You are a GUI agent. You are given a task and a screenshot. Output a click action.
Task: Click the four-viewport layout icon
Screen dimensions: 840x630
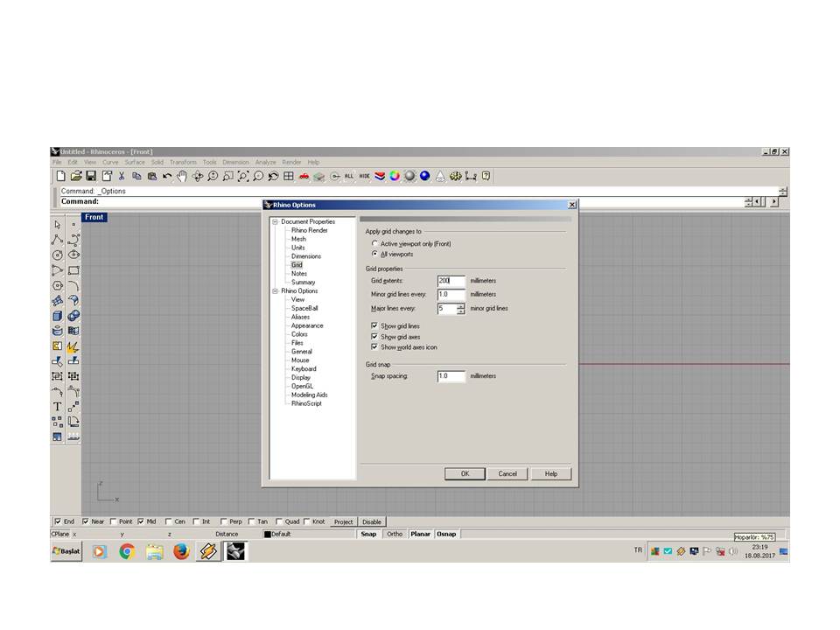click(x=288, y=176)
